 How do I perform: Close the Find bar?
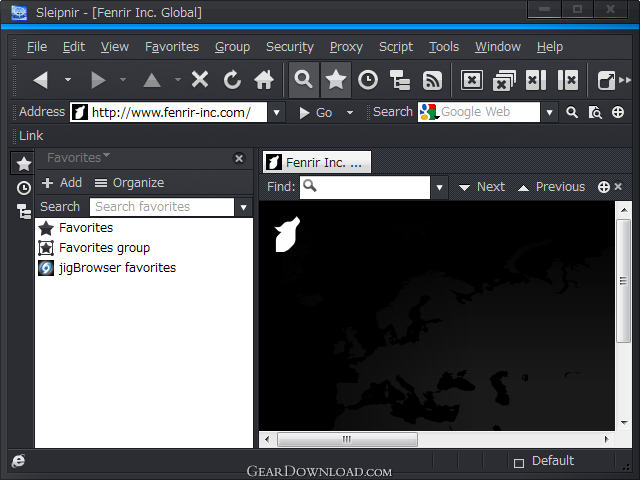click(x=618, y=187)
